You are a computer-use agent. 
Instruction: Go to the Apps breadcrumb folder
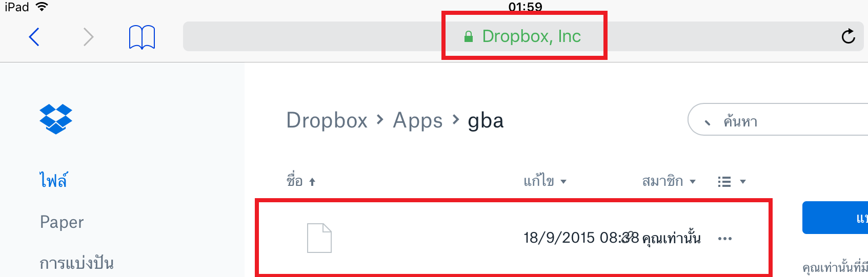pyautogui.click(x=418, y=121)
